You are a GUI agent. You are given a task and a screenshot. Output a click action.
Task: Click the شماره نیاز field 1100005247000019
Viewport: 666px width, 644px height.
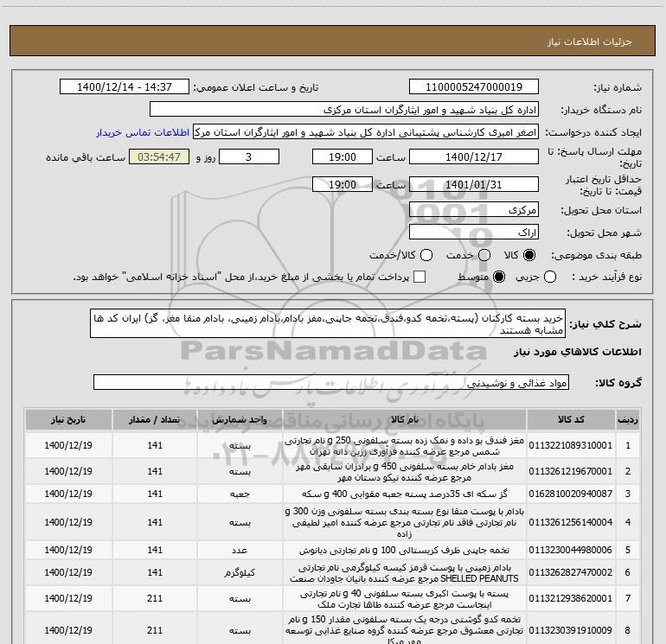[x=474, y=87]
